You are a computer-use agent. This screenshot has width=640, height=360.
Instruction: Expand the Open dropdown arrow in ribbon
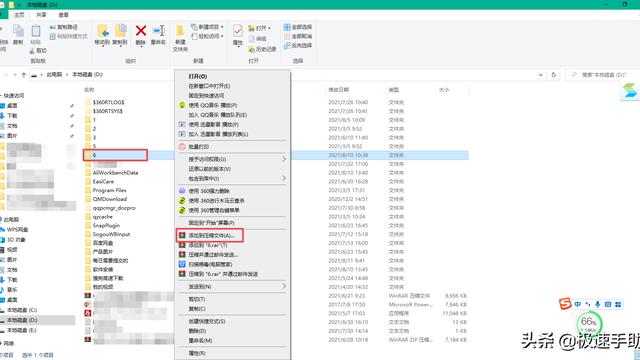(x=269, y=28)
